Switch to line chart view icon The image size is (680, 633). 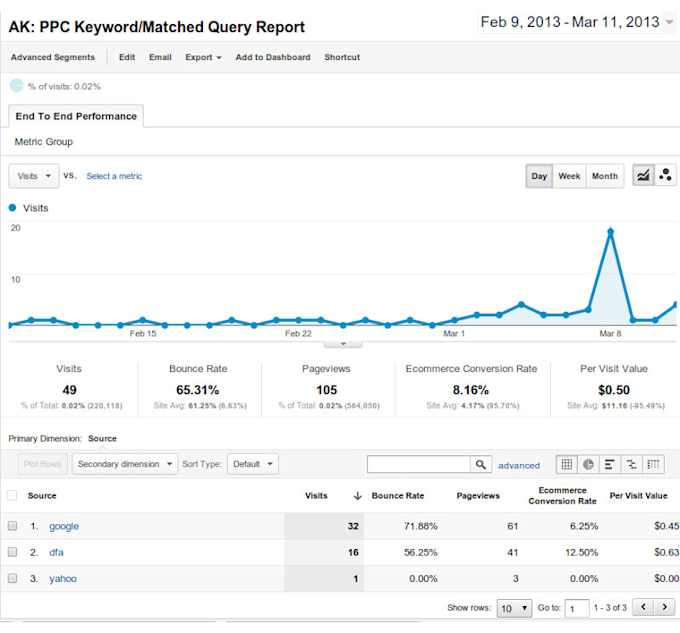[x=643, y=176]
